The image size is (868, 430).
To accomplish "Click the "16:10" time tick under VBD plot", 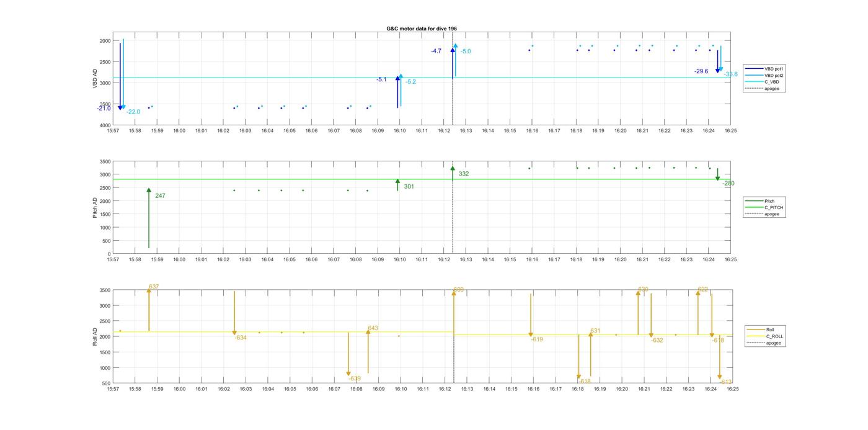I will tap(400, 131).
